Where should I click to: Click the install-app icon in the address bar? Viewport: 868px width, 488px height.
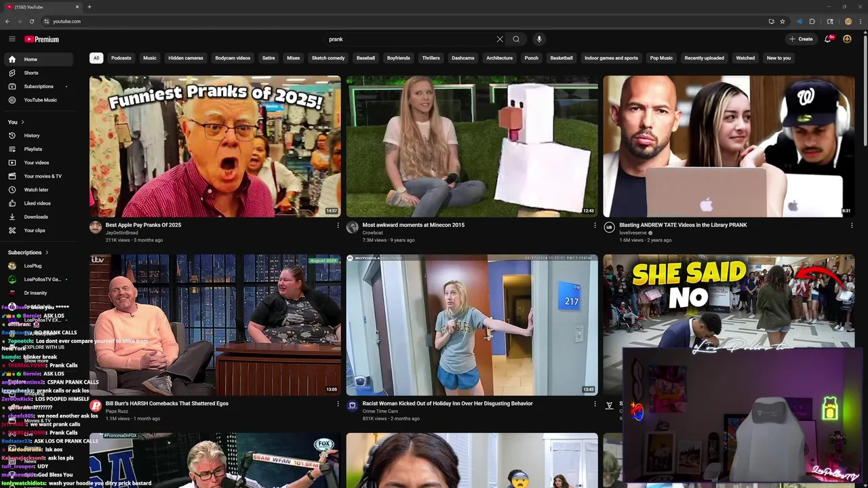(x=771, y=21)
